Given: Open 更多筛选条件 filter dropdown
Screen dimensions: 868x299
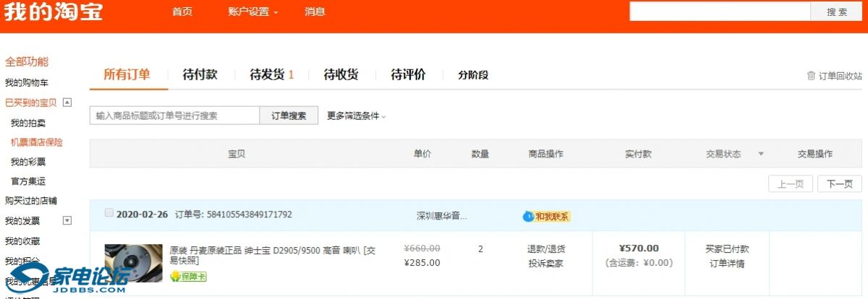Looking at the screenshot, I should point(357,116).
